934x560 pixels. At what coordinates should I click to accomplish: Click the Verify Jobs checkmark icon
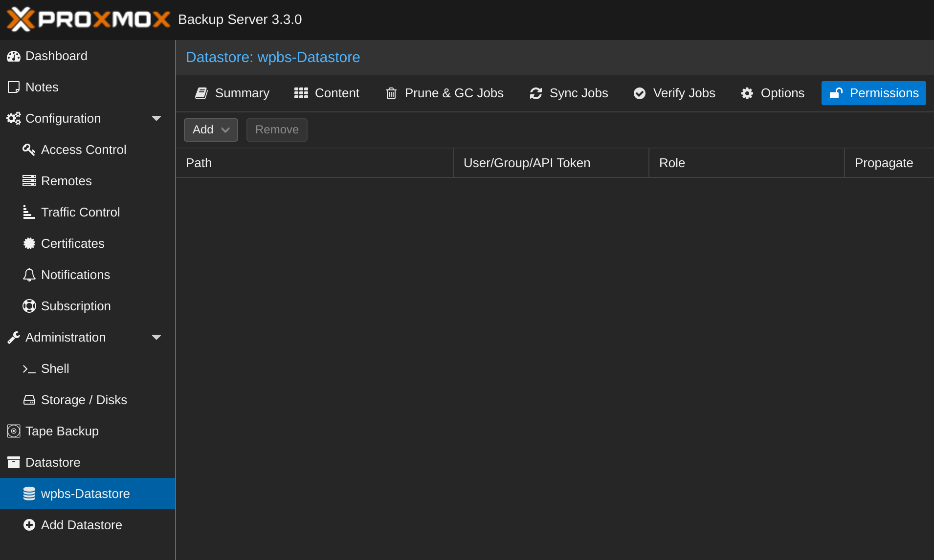pyautogui.click(x=640, y=93)
